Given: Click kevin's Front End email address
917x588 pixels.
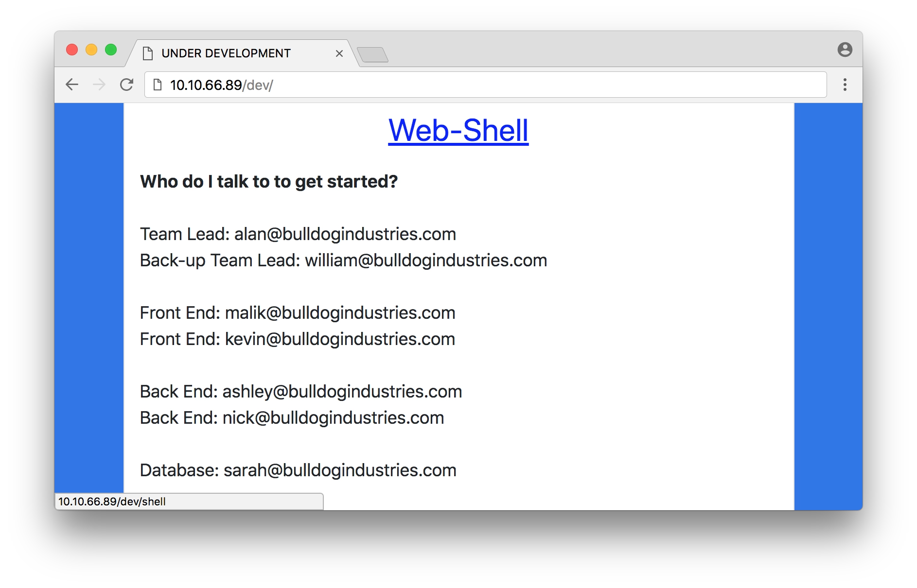Looking at the screenshot, I should point(340,339).
